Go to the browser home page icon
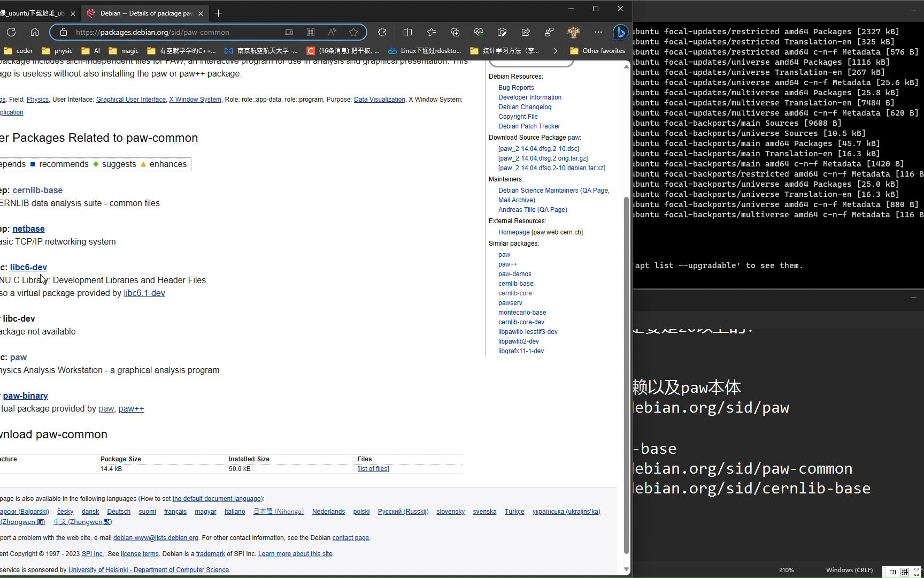Image resolution: width=924 pixels, height=578 pixels. 35,32
